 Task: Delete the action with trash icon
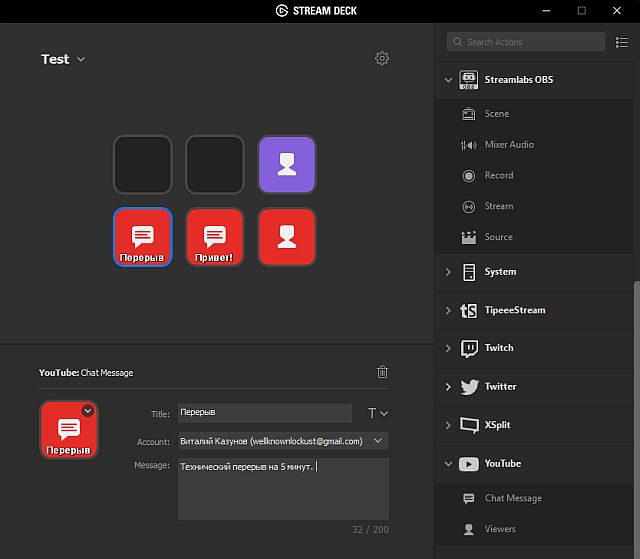[x=382, y=372]
